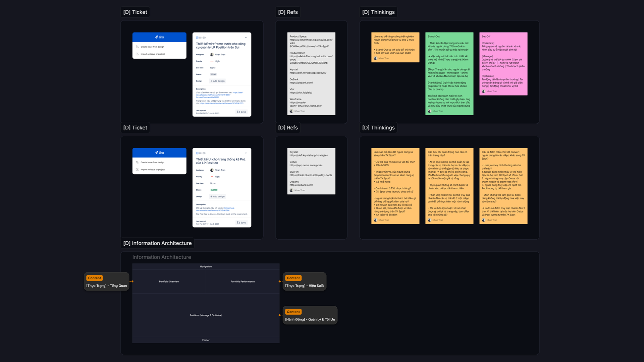This screenshot has width=644, height=362.
Task: Select the green Stand-Out sticky note
Action: 449,74
